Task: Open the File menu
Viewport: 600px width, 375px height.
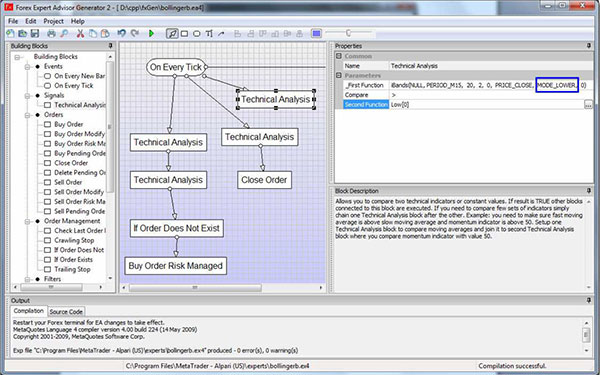Action: tap(13, 21)
